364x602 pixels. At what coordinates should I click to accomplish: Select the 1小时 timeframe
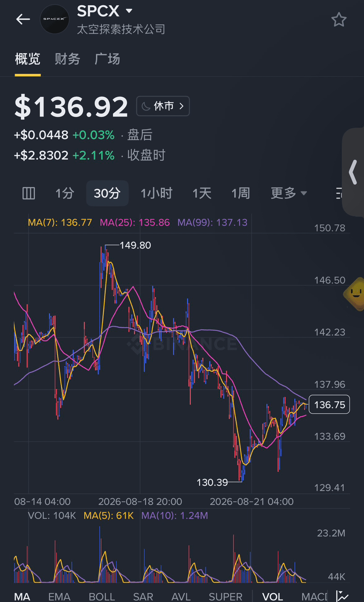(x=157, y=193)
